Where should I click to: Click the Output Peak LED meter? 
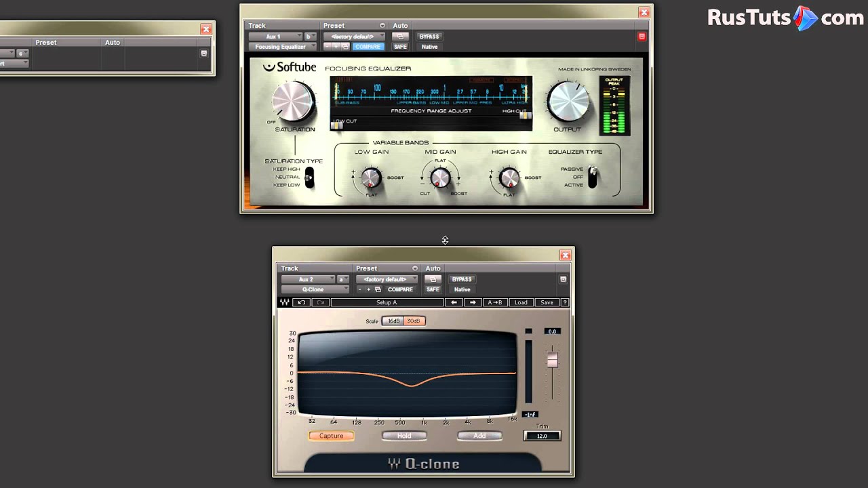coord(614,106)
